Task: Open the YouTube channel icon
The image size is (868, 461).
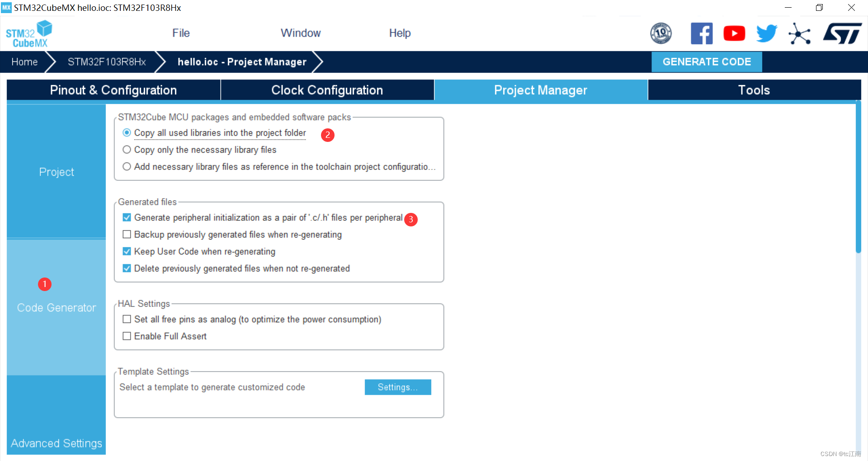Action: pyautogui.click(x=734, y=33)
